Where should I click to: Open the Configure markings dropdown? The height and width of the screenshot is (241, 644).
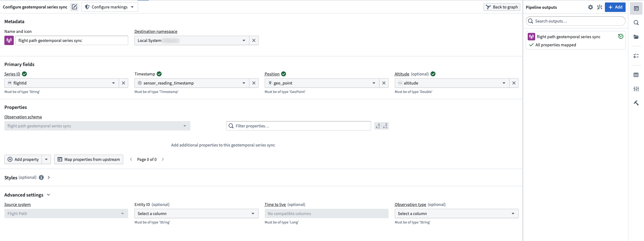coord(110,7)
